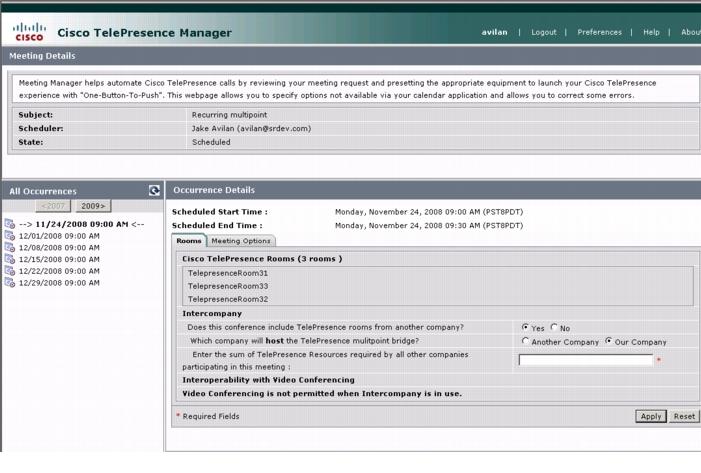
Task: Click the subject value Recurring multipoint
Action: 229,114
